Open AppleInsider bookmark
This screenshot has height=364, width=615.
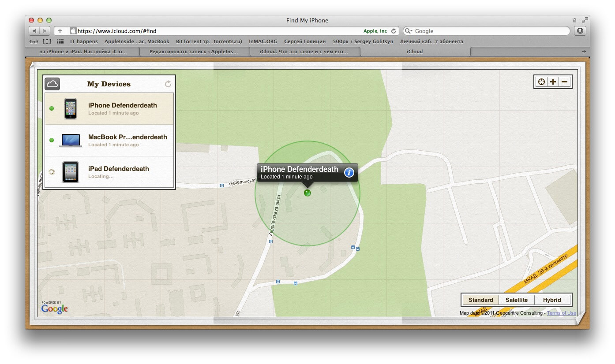click(x=137, y=41)
